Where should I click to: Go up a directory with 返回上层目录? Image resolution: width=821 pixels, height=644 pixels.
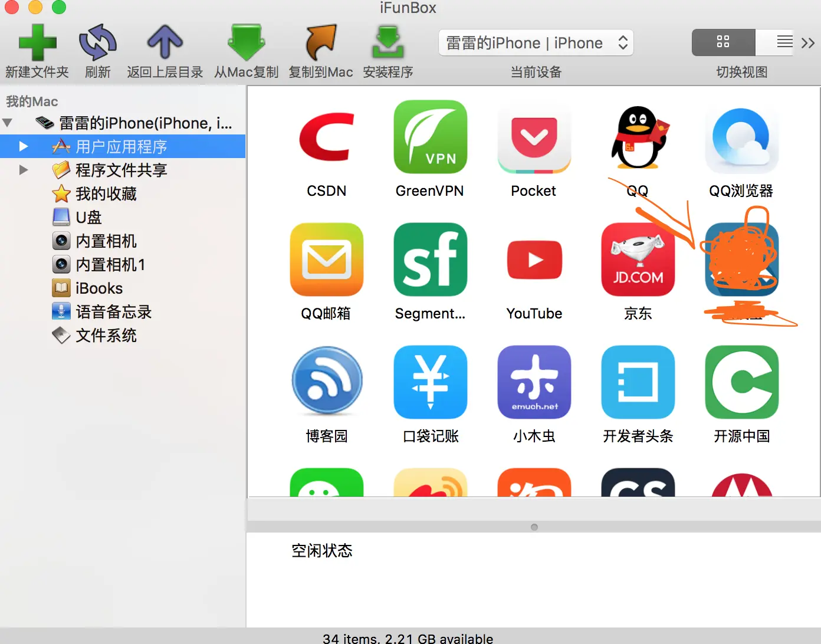tap(165, 42)
